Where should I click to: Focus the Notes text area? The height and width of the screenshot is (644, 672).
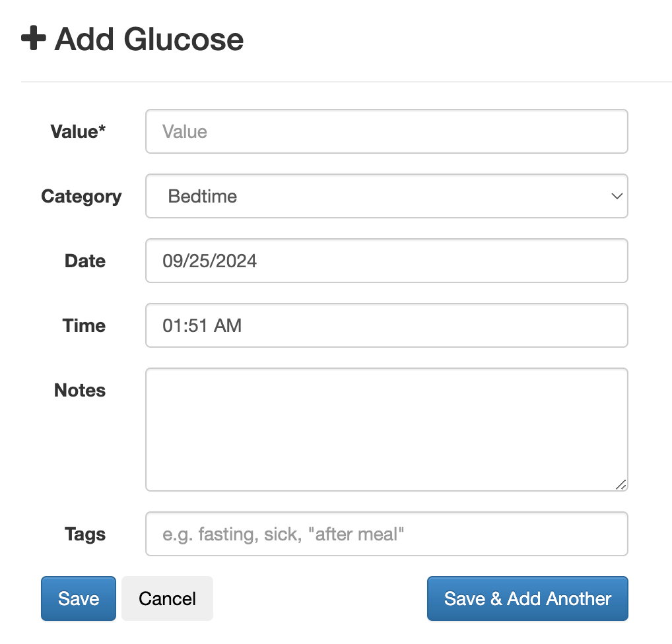386,429
